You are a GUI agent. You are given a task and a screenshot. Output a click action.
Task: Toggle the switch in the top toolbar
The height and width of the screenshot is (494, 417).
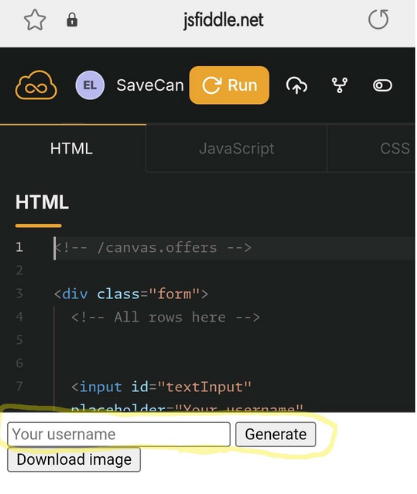382,85
